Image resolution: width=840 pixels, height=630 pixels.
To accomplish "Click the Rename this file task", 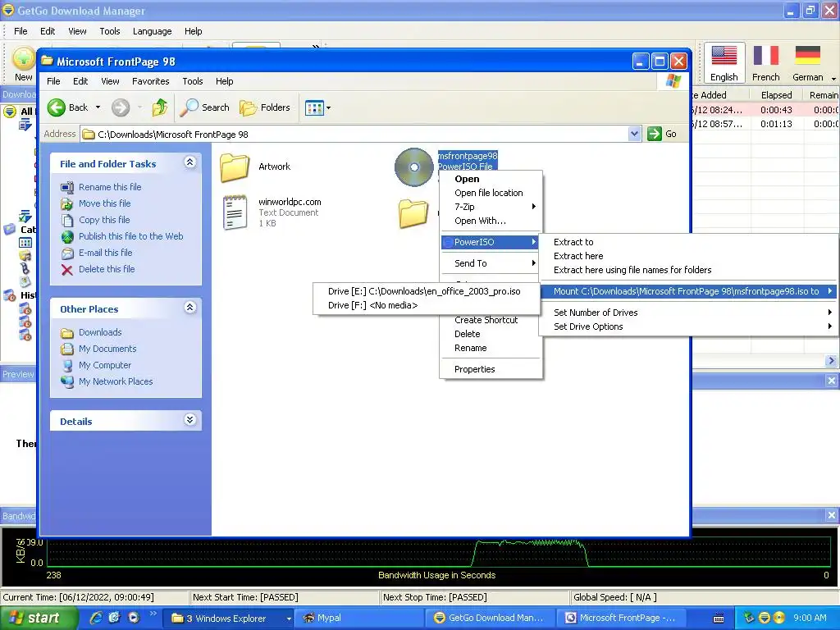I will [110, 187].
